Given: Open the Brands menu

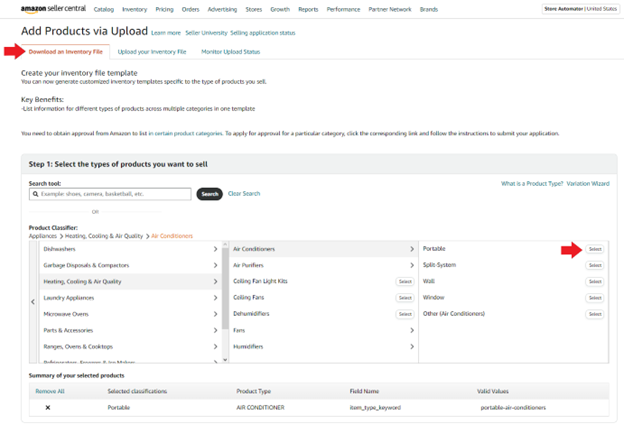Looking at the screenshot, I should pos(429,9).
